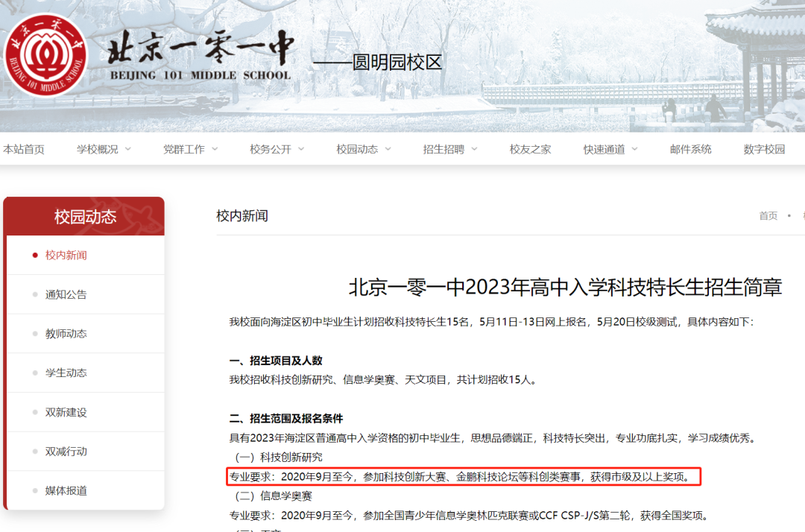This screenshot has width=805, height=532.
Task: Click the 北京一零一中 calligraphy school name banner
Action: [x=201, y=55]
